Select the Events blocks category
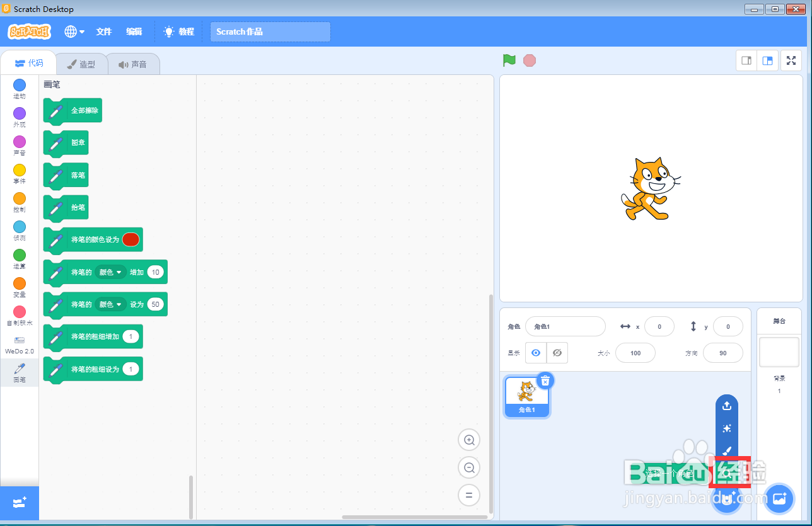 coord(19,173)
